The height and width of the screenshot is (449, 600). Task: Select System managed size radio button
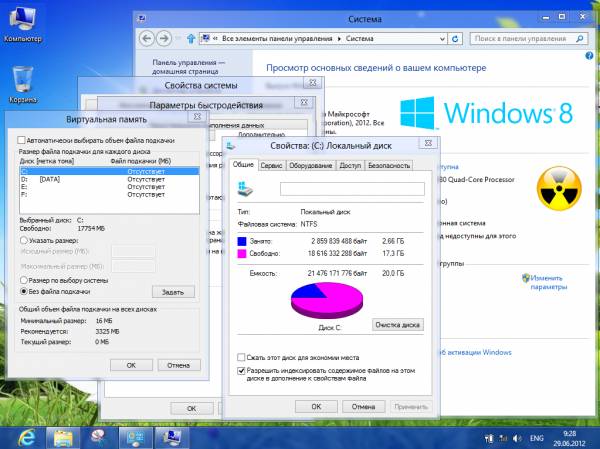pyautogui.click(x=24, y=280)
